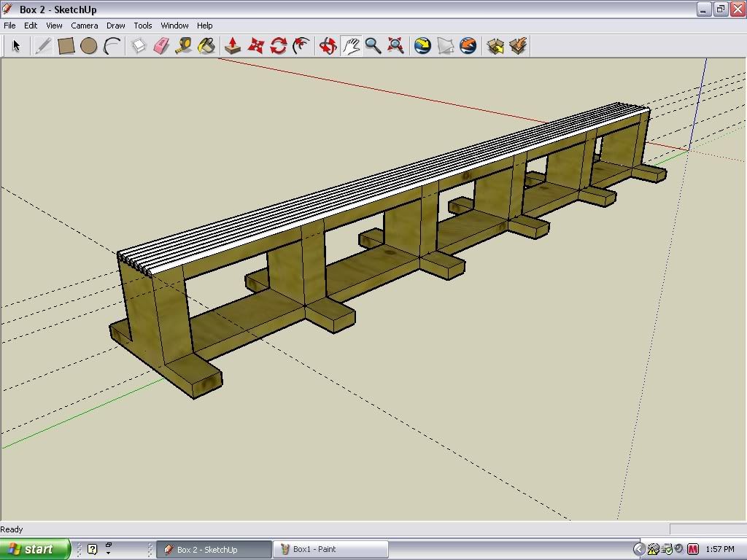747x560 pixels.
Task: Click the Zoom magnifier tool
Action: tap(373, 46)
